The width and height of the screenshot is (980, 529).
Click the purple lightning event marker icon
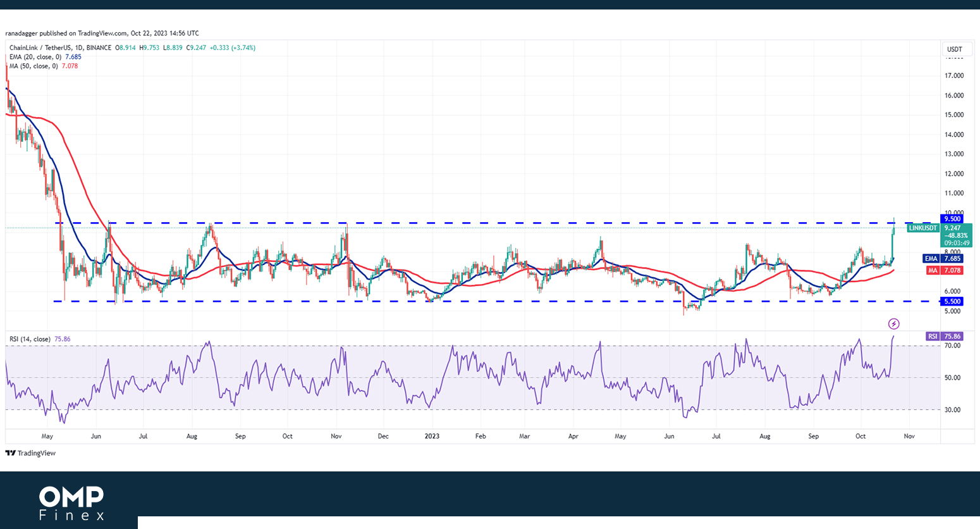point(893,324)
